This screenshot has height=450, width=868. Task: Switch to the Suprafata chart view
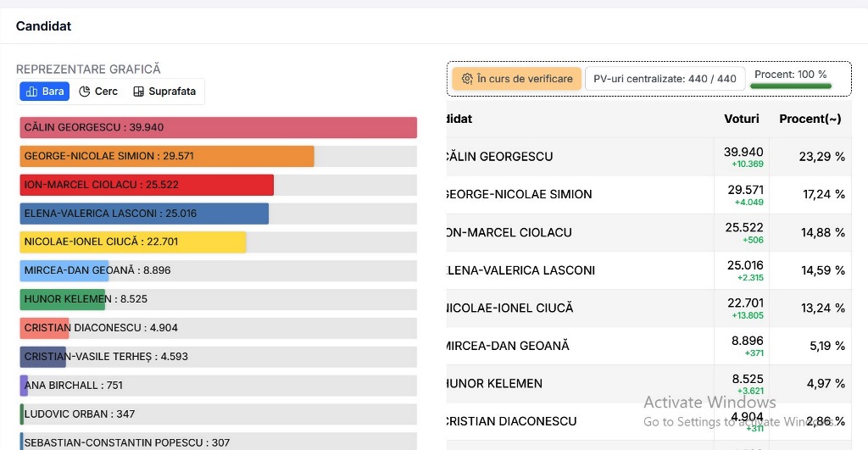[x=164, y=92]
